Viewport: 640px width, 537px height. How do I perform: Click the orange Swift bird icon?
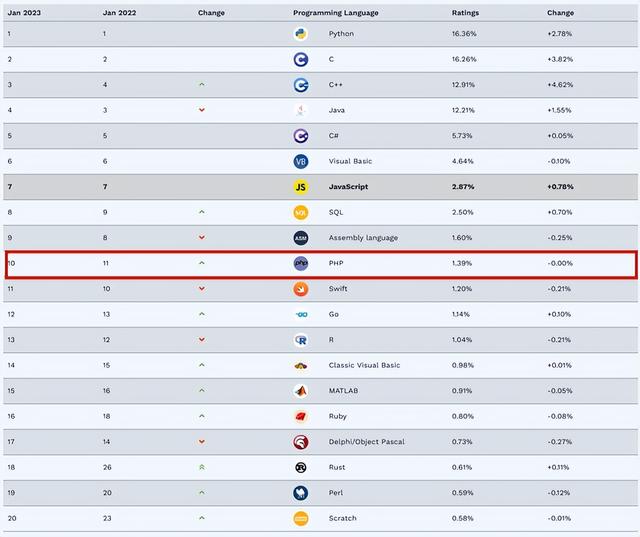click(x=301, y=289)
